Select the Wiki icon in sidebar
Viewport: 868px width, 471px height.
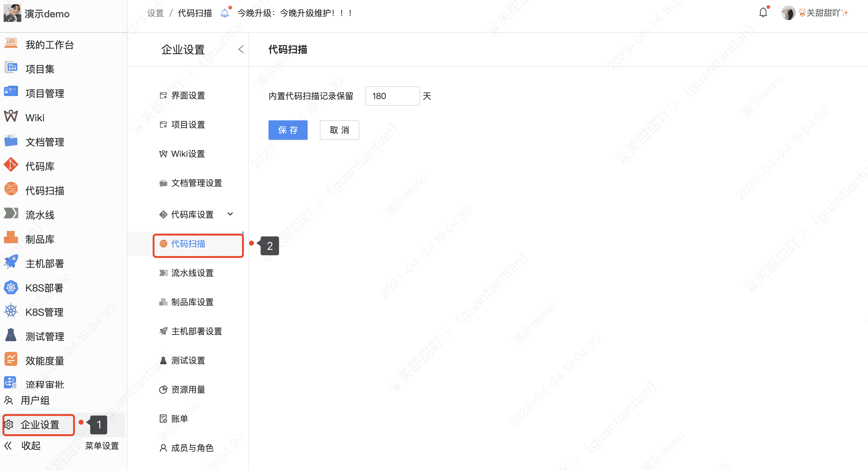pyautogui.click(x=10, y=117)
